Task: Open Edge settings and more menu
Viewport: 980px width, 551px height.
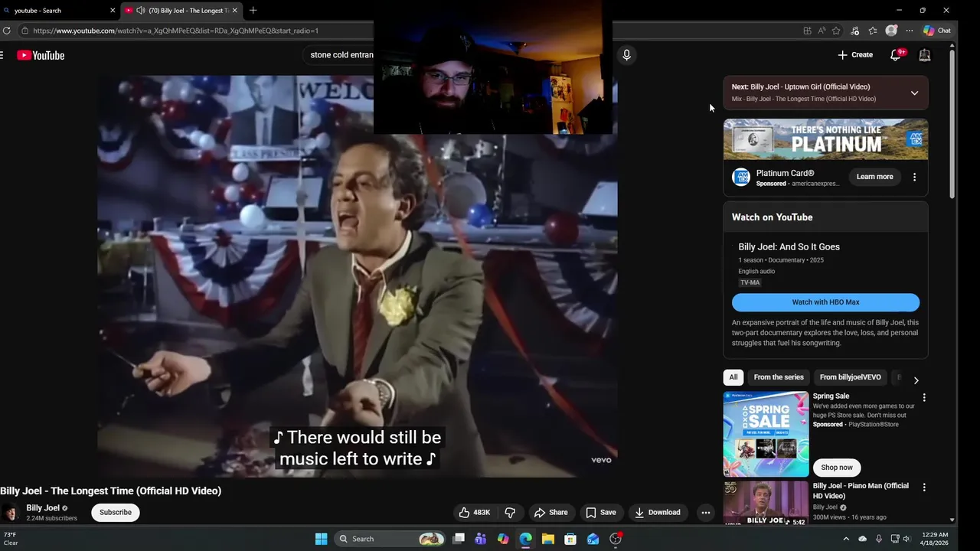Action: click(910, 31)
